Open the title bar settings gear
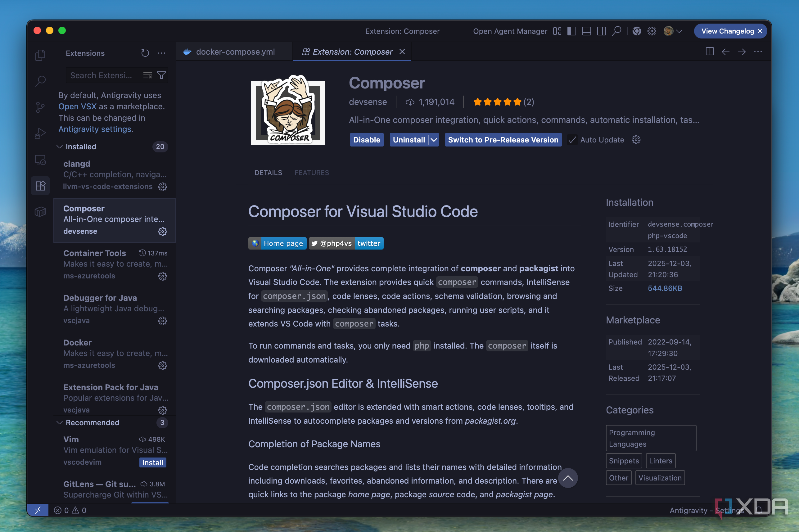Screen dimensions: 799x532 pos(652,31)
